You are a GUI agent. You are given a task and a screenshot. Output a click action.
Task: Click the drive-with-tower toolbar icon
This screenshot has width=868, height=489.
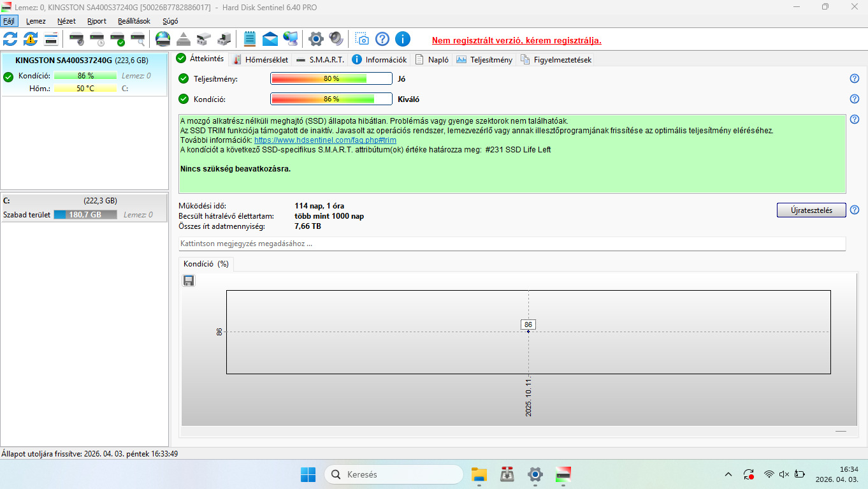click(224, 39)
